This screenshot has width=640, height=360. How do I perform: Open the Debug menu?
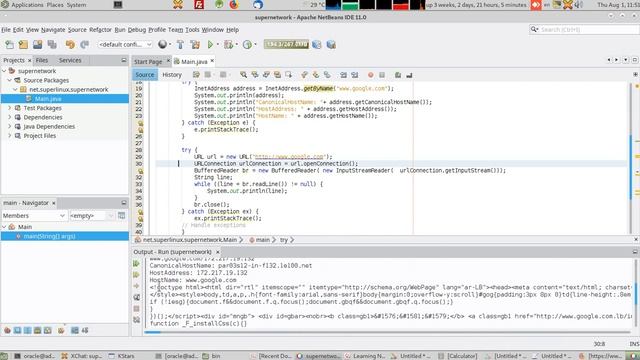coord(137,30)
